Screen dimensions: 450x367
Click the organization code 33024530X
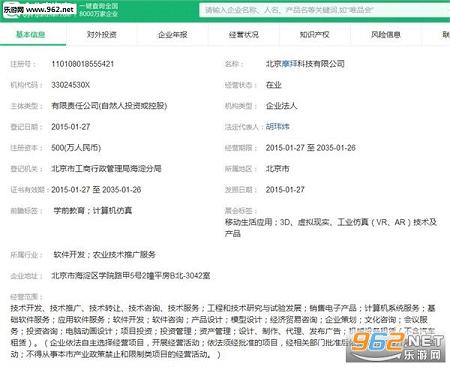(x=70, y=85)
